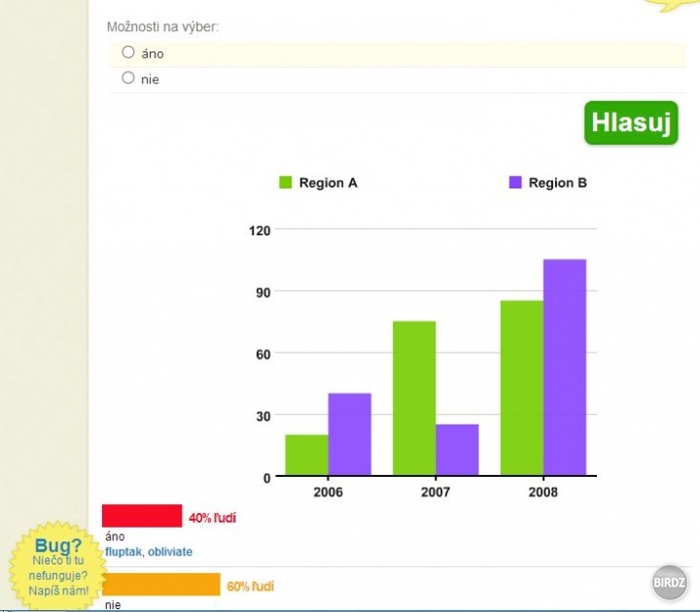Click the green Region A legend swatch
The image size is (700, 612).
(286, 182)
